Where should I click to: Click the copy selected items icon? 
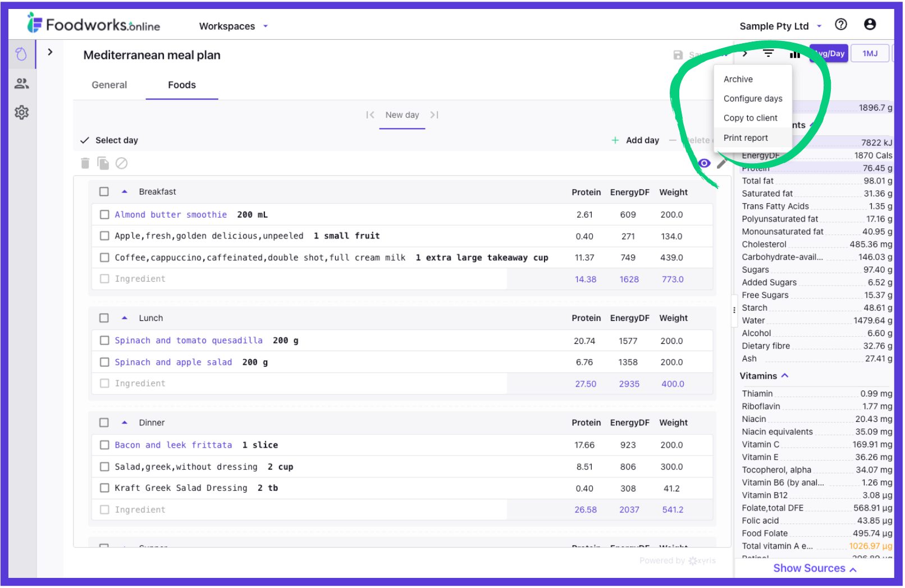click(103, 163)
